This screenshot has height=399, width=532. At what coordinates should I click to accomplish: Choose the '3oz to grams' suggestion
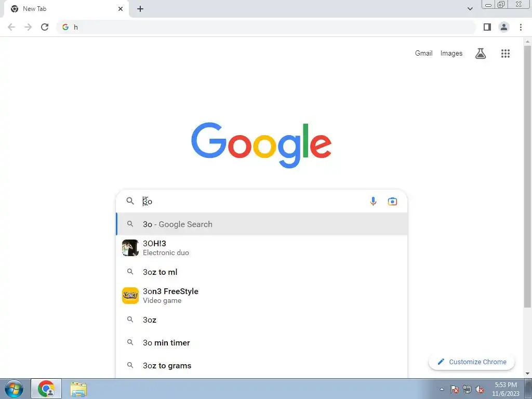point(262,365)
